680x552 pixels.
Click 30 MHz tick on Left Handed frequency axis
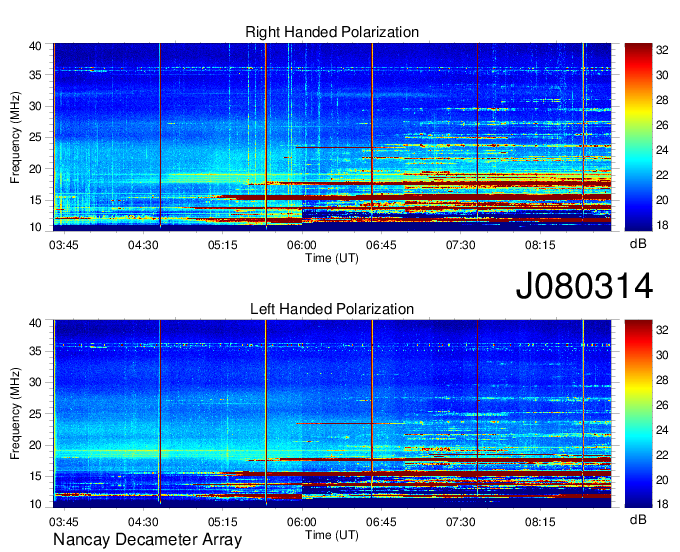point(35,382)
